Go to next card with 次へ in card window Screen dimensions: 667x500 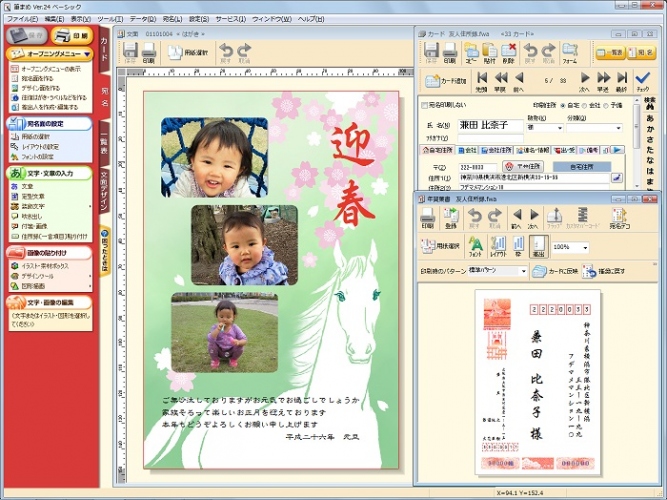click(x=584, y=82)
